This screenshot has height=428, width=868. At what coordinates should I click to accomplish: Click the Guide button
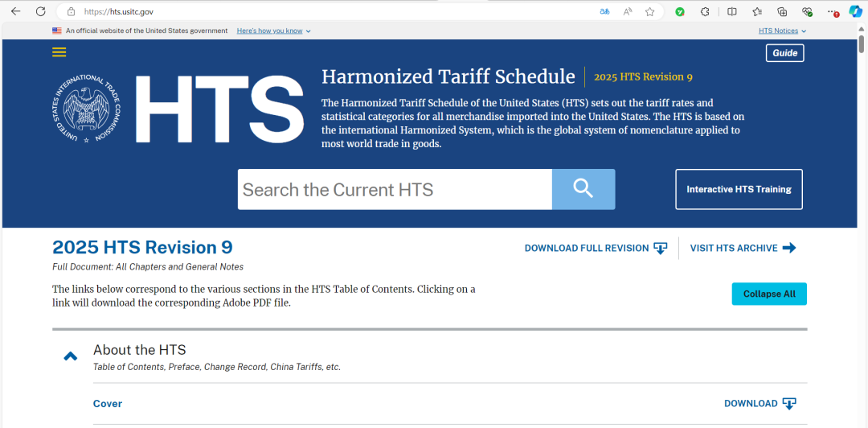pos(785,53)
